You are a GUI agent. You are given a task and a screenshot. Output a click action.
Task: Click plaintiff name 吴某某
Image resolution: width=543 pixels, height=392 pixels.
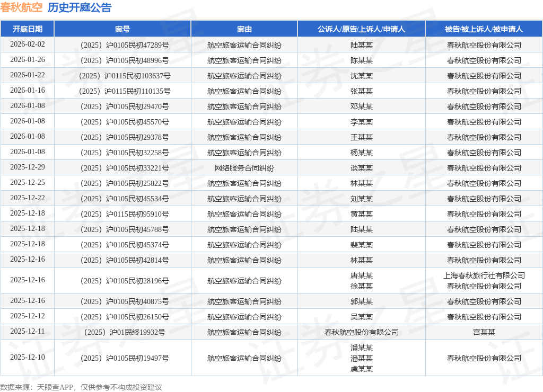pyautogui.click(x=361, y=317)
